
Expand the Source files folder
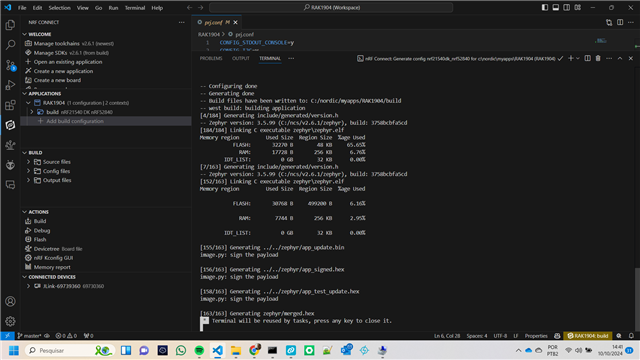click(x=29, y=162)
